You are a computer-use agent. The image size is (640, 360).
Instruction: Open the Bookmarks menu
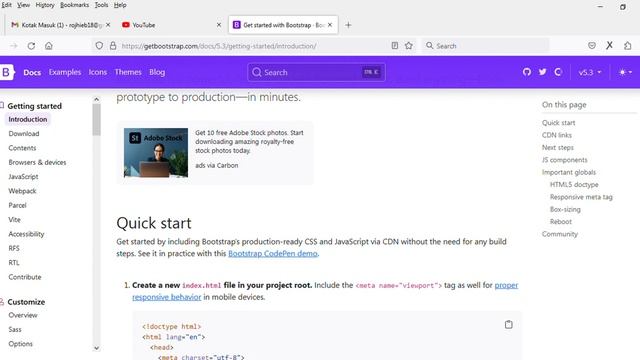(74, 5)
